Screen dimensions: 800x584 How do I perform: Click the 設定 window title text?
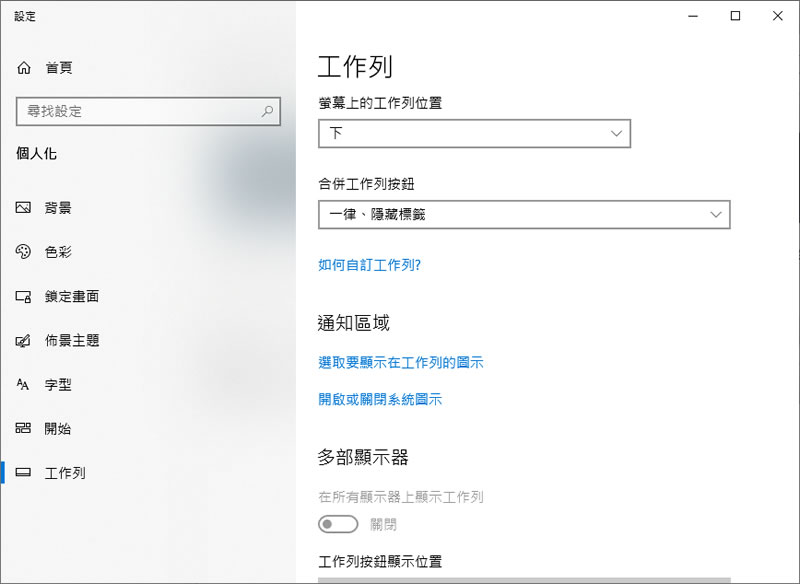[25, 16]
